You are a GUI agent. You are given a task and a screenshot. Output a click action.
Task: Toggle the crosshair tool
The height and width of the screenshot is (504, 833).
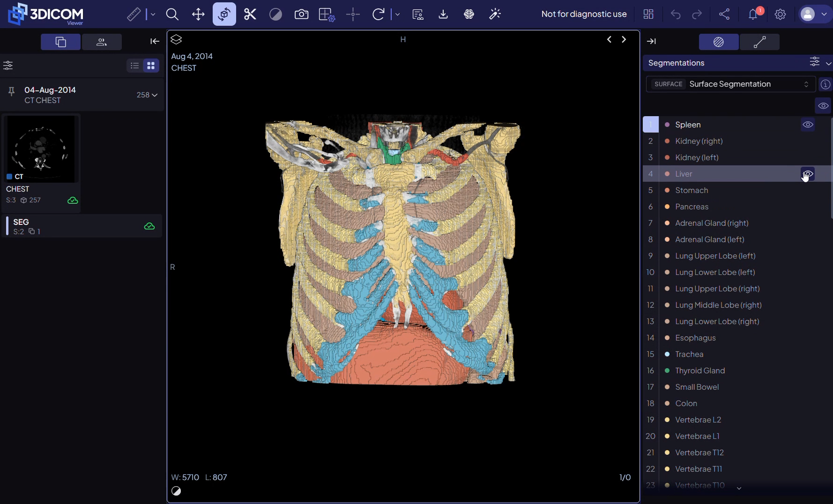pyautogui.click(x=353, y=15)
